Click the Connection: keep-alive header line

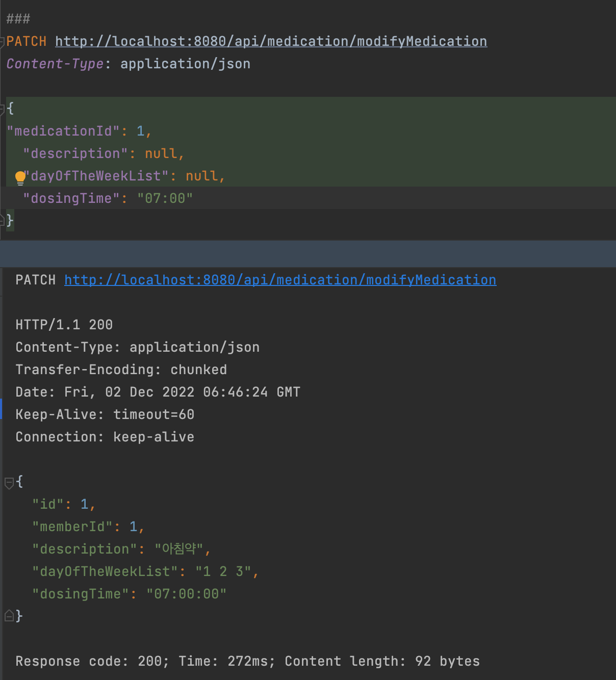point(105,437)
